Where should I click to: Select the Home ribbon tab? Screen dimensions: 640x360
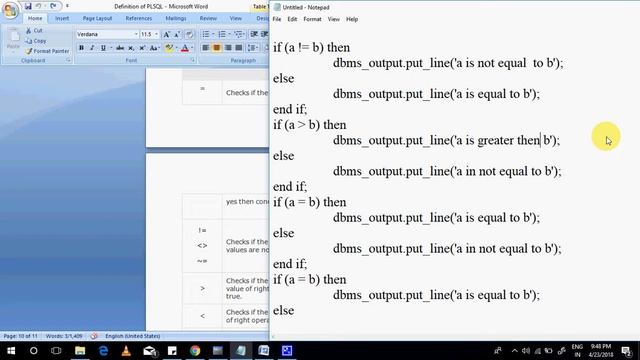[x=35, y=18]
